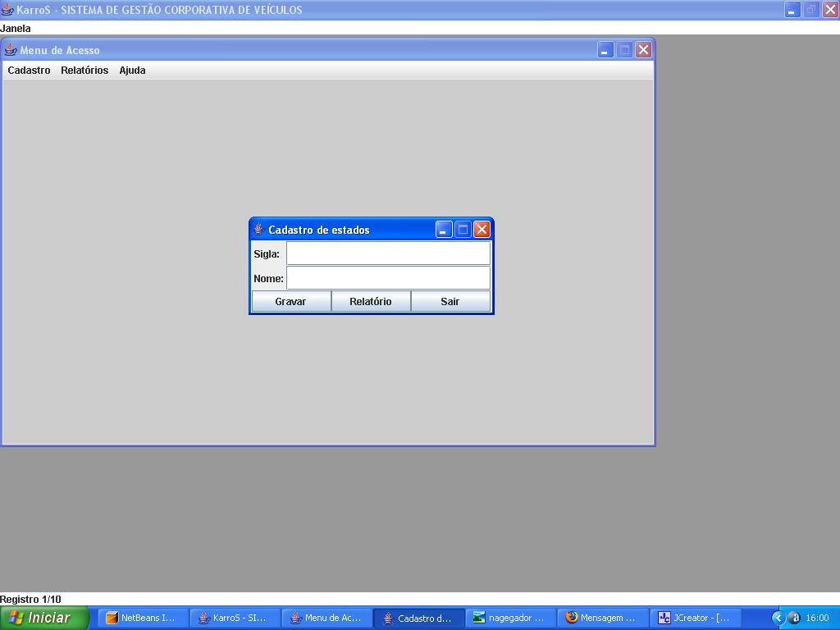
Task: Focus the Nome text field
Action: [388, 278]
